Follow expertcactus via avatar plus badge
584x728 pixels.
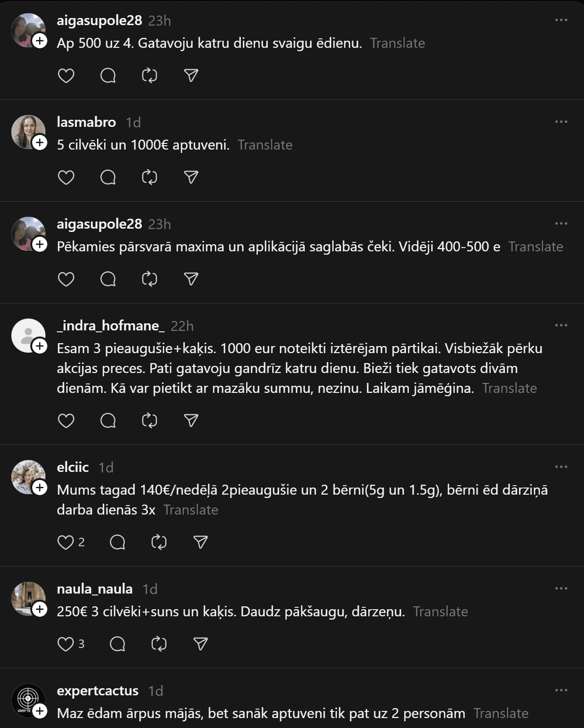coord(40,711)
